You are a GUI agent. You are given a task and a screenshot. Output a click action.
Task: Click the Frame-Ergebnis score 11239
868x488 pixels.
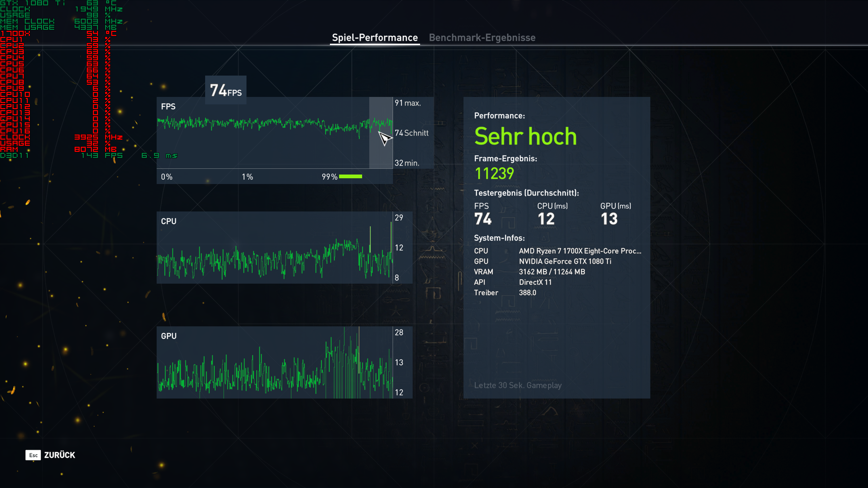coord(494,173)
